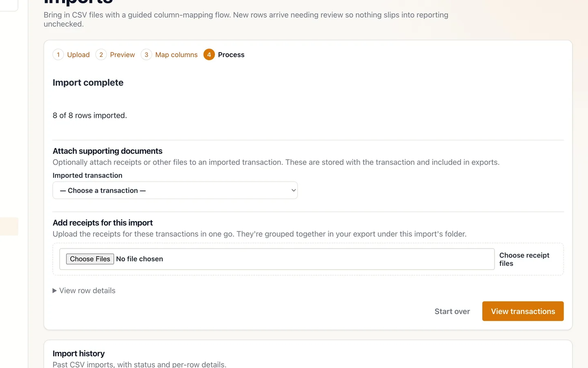Go to step 2 Preview

coord(115,55)
